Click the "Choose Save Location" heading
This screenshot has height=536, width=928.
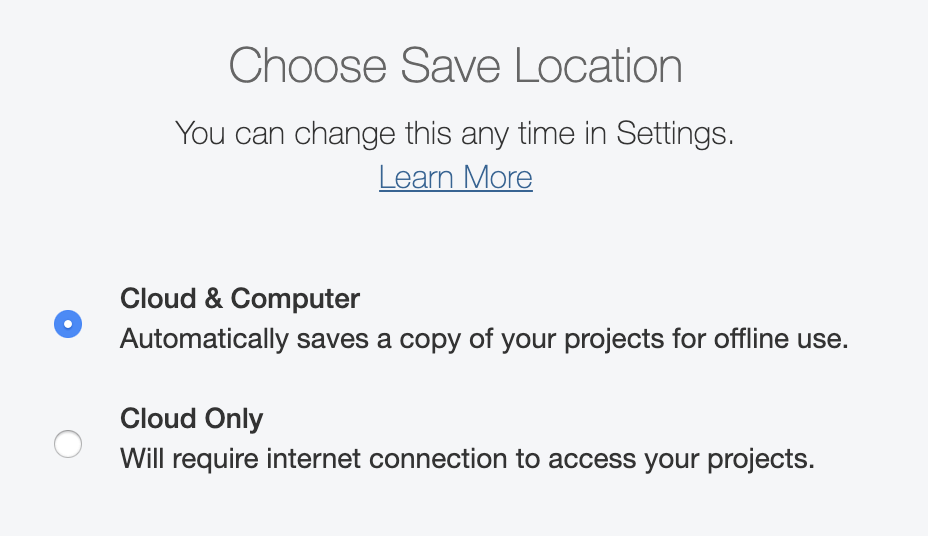click(x=455, y=66)
